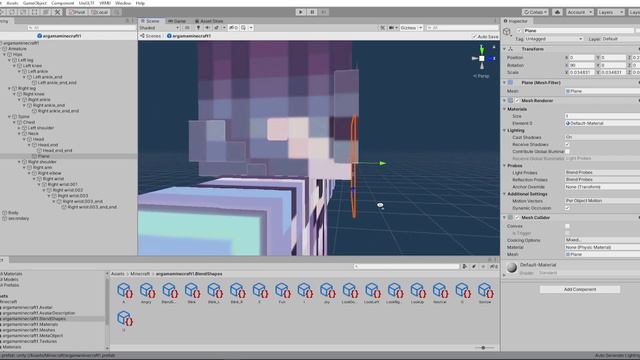Select the Angry blendshape asset
Viewport: 640px width, 360px height.
(x=147, y=293)
